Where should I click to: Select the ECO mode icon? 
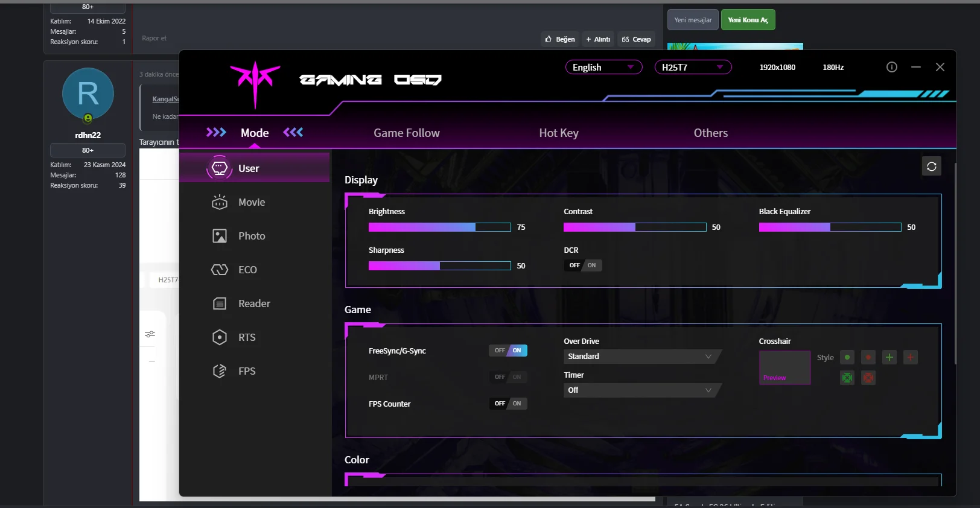point(220,270)
